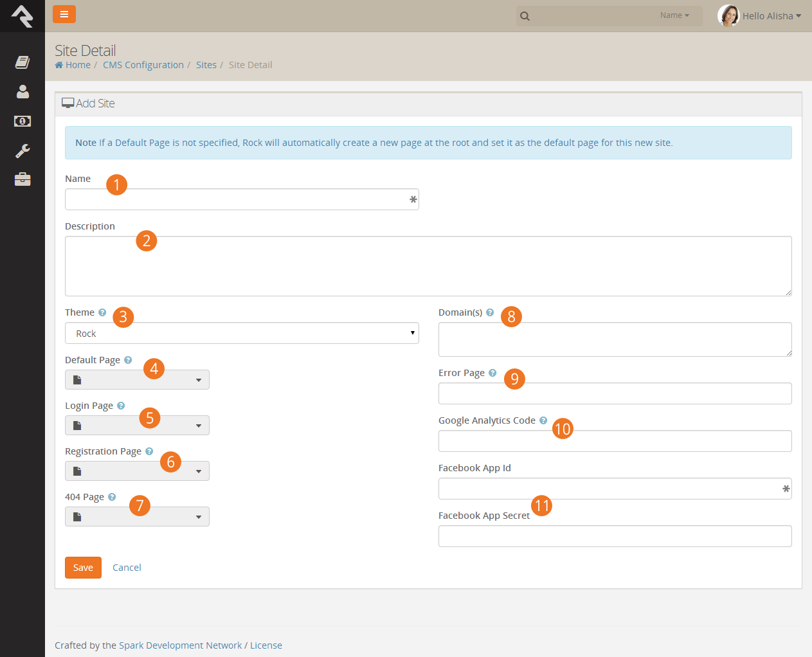Navigate to Sites breadcrumb
812x657 pixels.
tap(206, 65)
